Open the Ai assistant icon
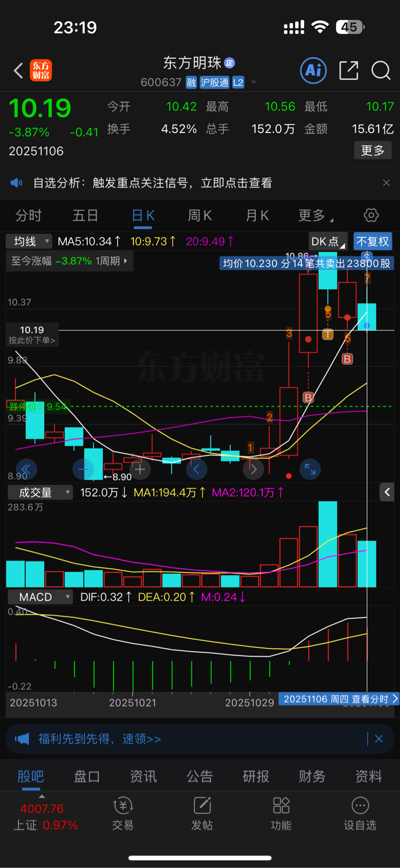This screenshot has height=868, width=400. point(314,70)
